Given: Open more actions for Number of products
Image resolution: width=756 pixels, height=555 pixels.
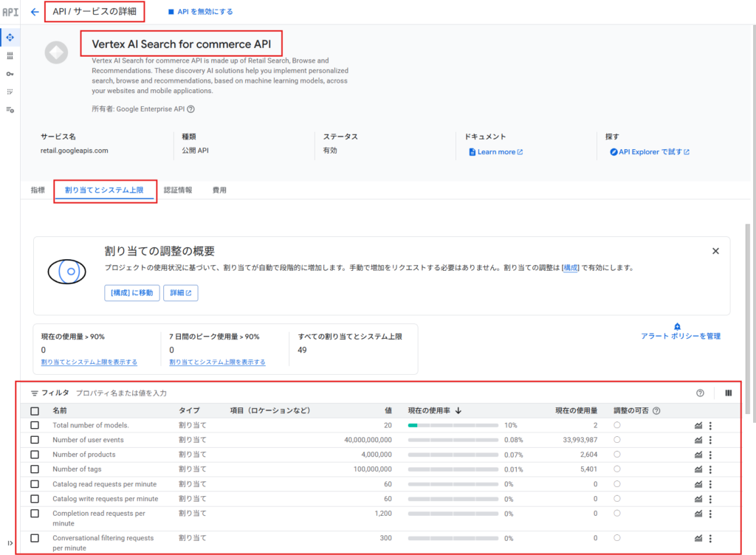Looking at the screenshot, I should click(710, 455).
